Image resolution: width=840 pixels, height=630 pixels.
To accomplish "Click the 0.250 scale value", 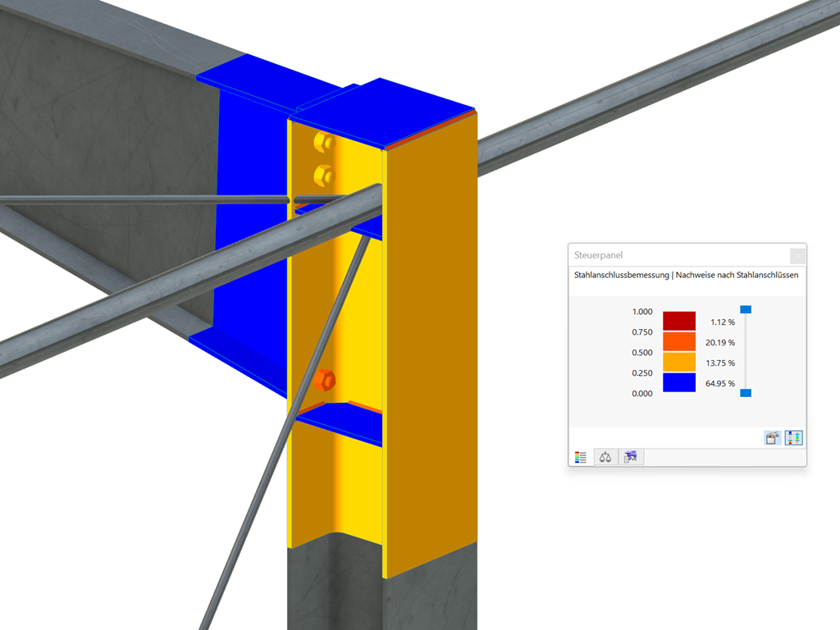I will [x=642, y=373].
